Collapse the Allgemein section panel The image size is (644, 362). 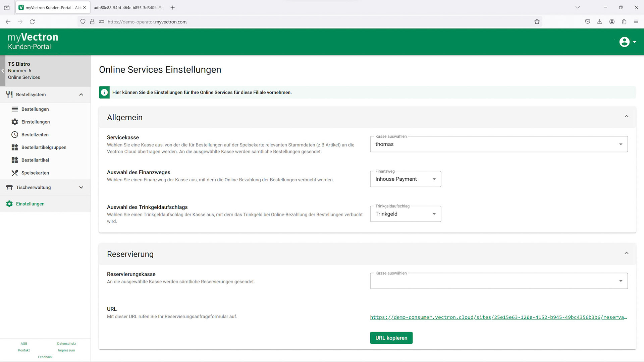[626, 117]
